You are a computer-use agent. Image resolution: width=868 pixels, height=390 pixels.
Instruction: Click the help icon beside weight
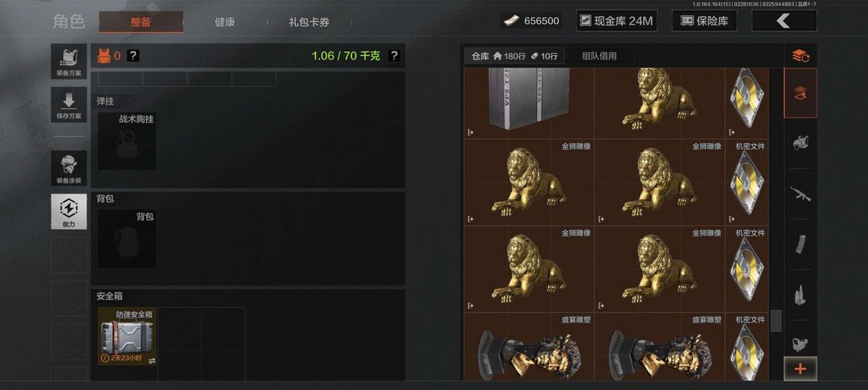pyautogui.click(x=394, y=56)
